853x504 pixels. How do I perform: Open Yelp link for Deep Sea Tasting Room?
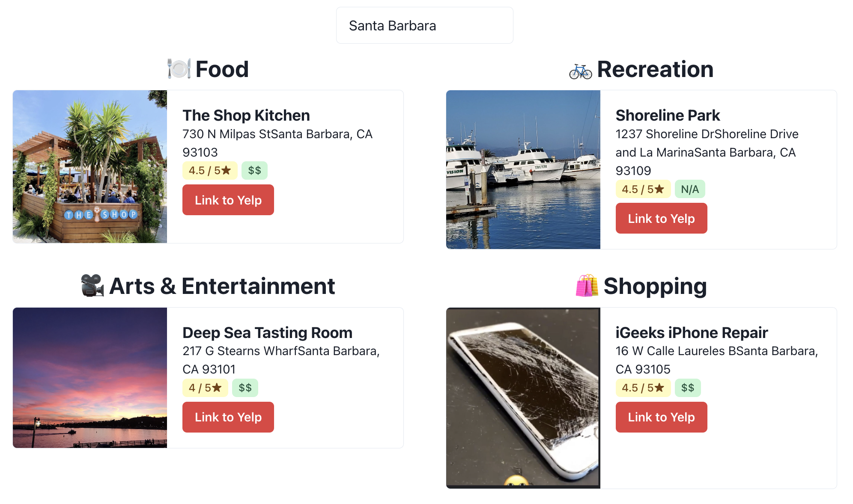[x=228, y=417]
